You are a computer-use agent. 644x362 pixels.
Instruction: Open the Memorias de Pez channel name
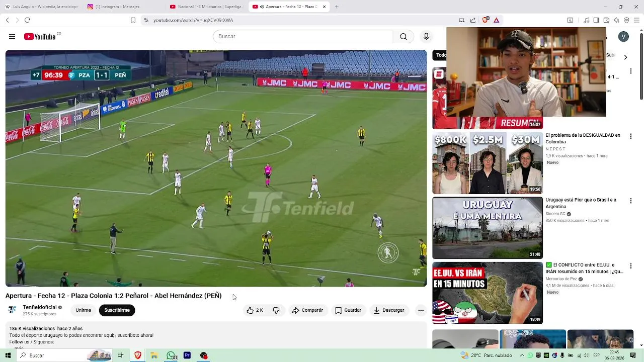tap(561, 279)
